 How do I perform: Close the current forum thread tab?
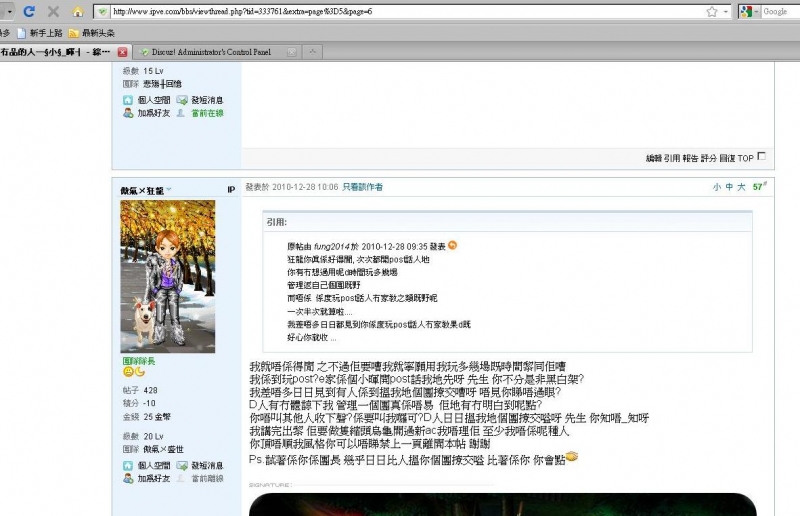tap(122, 51)
